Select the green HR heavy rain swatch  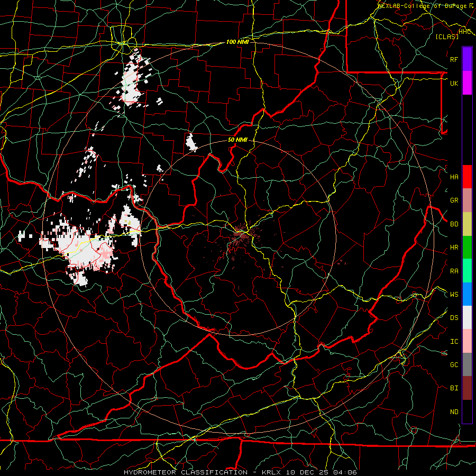coord(467,248)
